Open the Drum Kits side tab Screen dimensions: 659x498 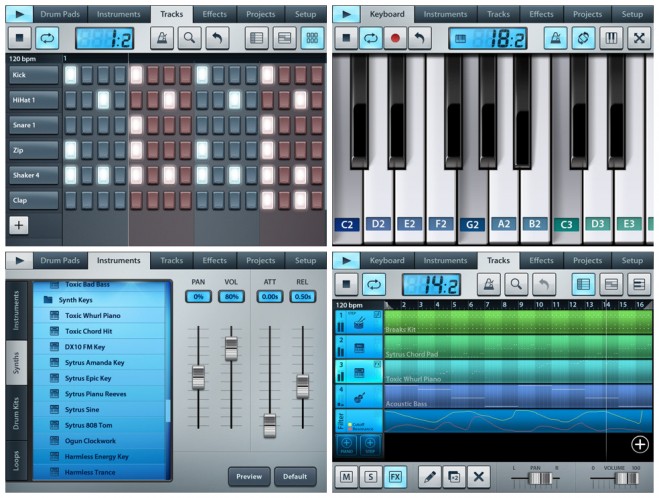coord(16,413)
